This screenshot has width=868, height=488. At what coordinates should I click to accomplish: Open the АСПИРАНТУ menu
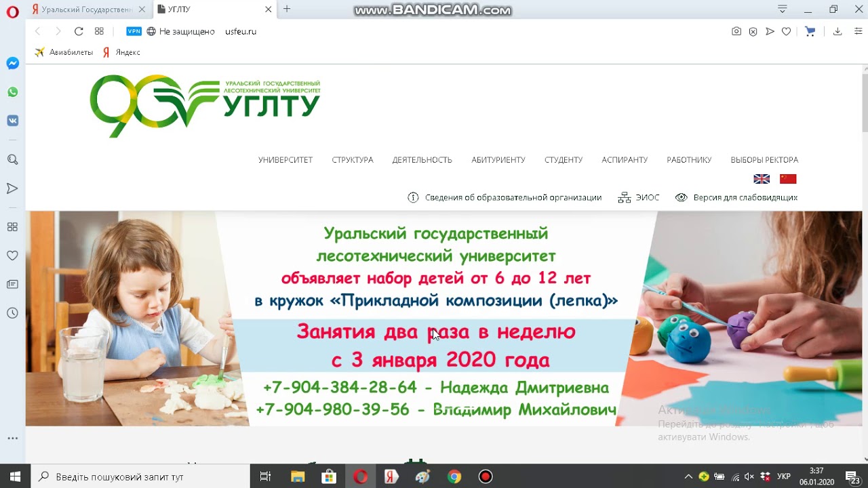(x=625, y=160)
